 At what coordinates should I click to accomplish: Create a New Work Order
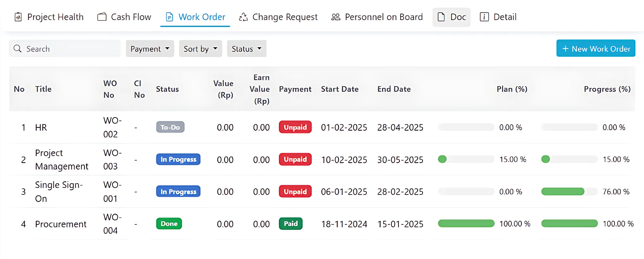[x=595, y=49]
